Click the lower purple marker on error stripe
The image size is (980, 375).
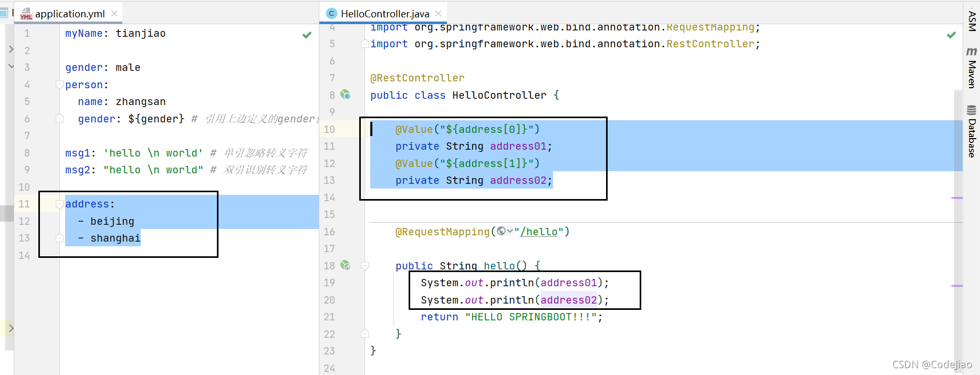[x=957, y=286]
